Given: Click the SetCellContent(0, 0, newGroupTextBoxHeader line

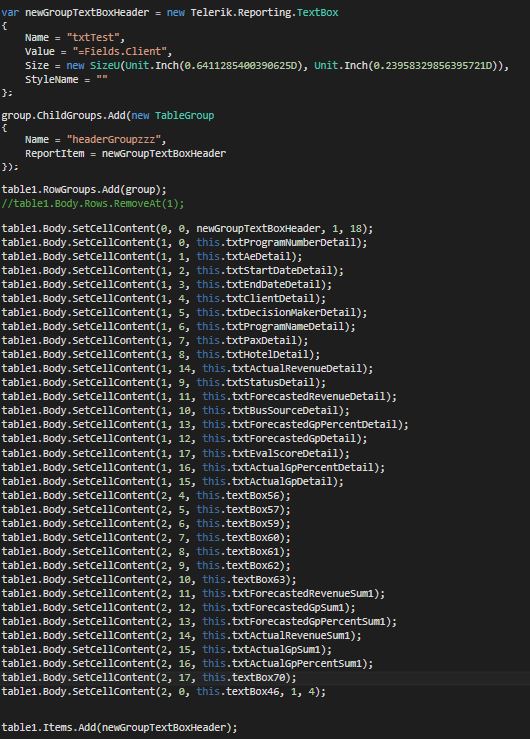Looking at the screenshot, I should click(187, 229).
